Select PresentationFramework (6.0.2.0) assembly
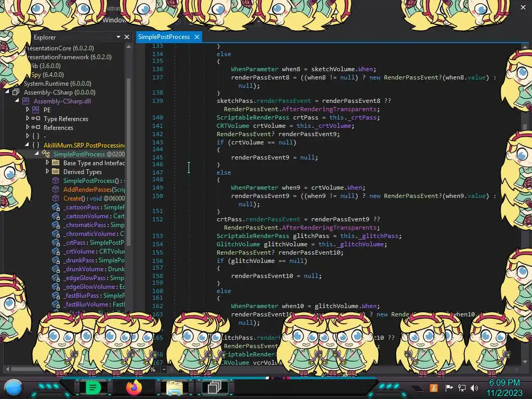The height and width of the screenshot is (399, 532). [69, 57]
